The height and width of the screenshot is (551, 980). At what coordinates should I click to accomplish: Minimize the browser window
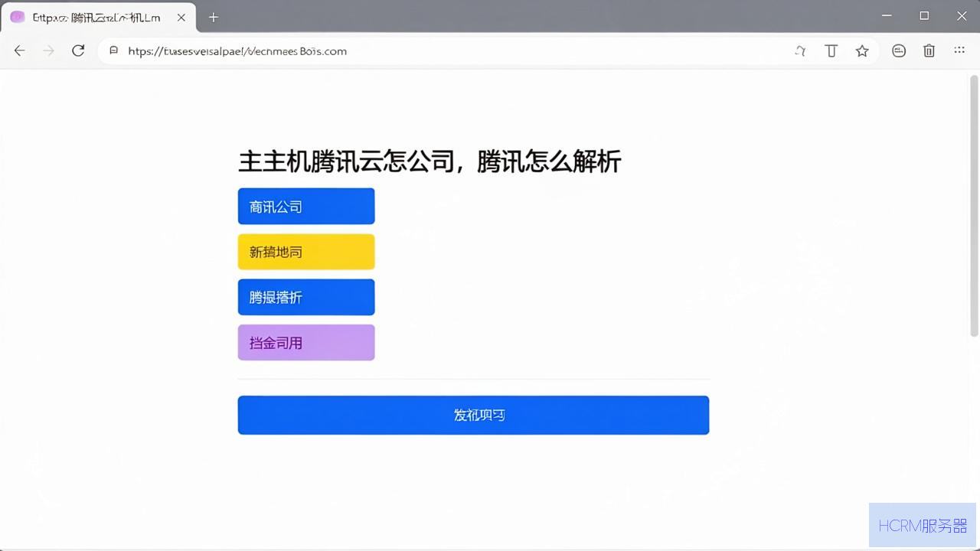pos(887,16)
